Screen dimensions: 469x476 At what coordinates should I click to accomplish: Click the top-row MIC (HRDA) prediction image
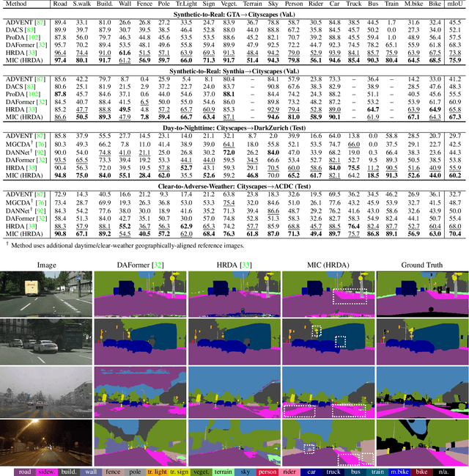328,293
